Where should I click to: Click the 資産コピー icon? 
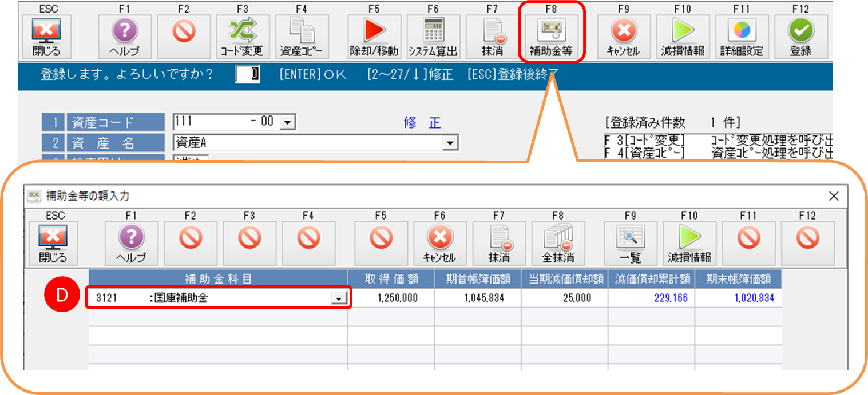[301, 37]
